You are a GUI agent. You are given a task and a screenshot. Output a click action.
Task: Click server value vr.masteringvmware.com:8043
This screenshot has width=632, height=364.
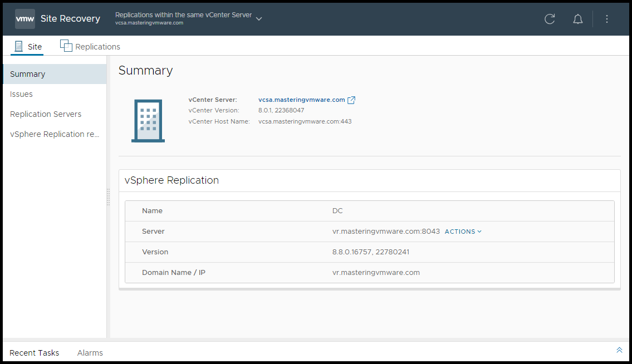pos(386,232)
